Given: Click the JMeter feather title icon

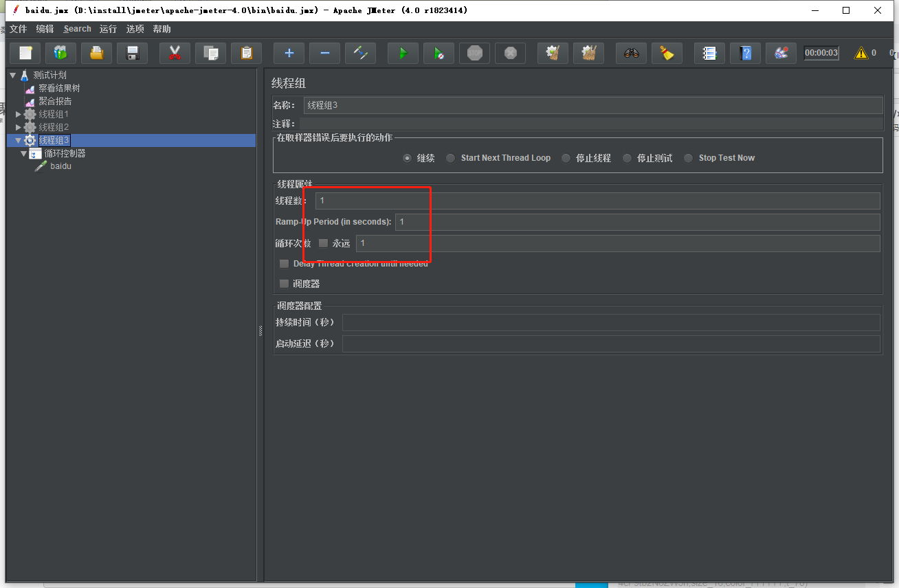Looking at the screenshot, I should tap(16, 10).
